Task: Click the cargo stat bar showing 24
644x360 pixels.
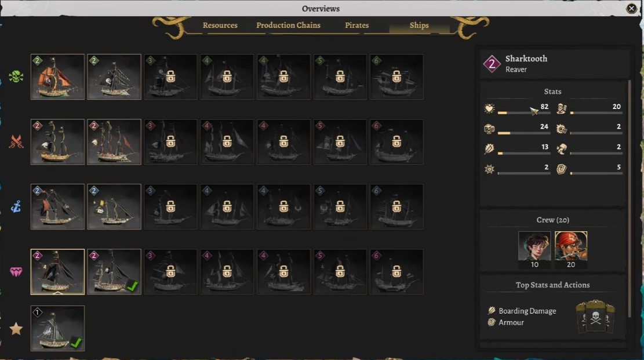Action: (x=523, y=133)
